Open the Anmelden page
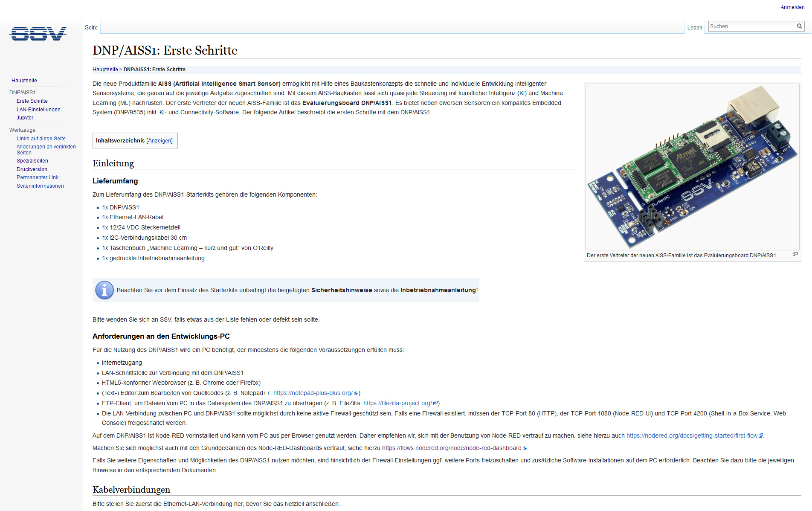The width and height of the screenshot is (812, 511). pos(792,7)
